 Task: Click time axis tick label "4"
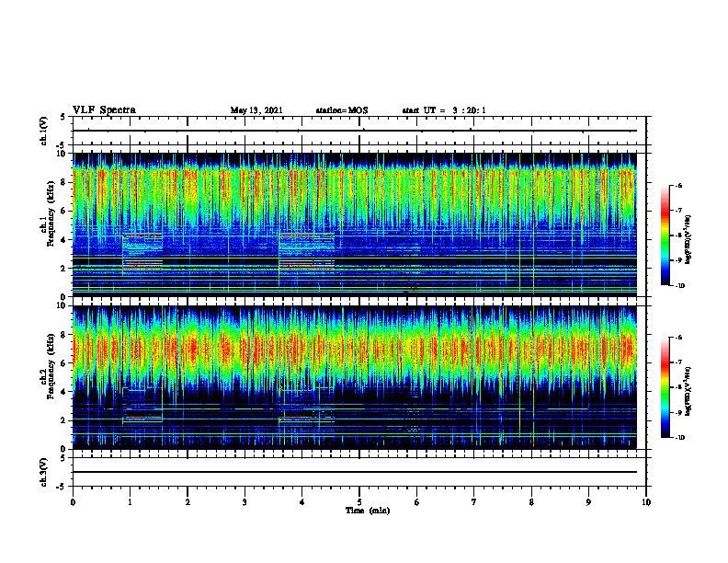click(x=302, y=502)
